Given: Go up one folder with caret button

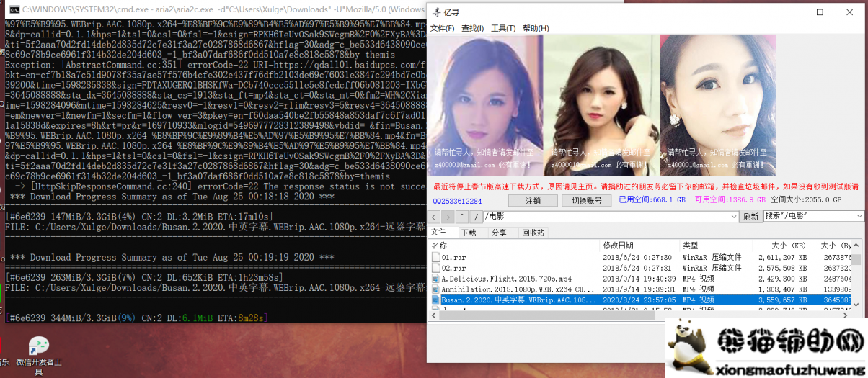Looking at the screenshot, I should click(461, 217).
